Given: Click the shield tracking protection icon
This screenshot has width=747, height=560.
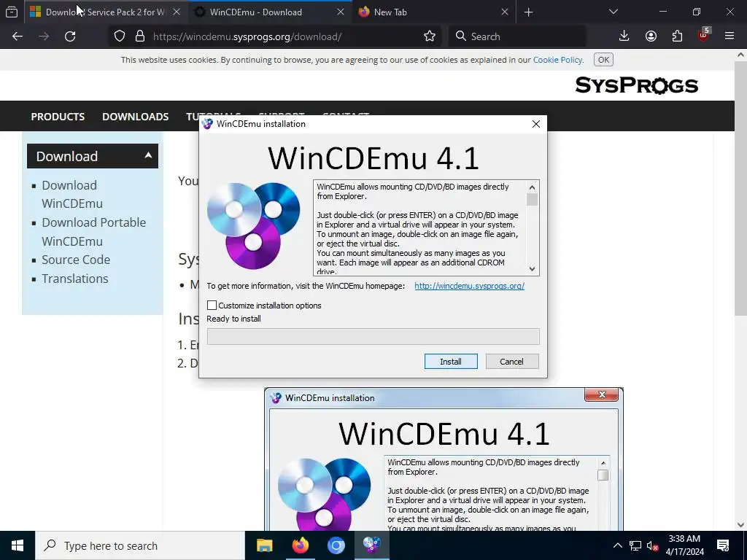Looking at the screenshot, I should click(120, 36).
